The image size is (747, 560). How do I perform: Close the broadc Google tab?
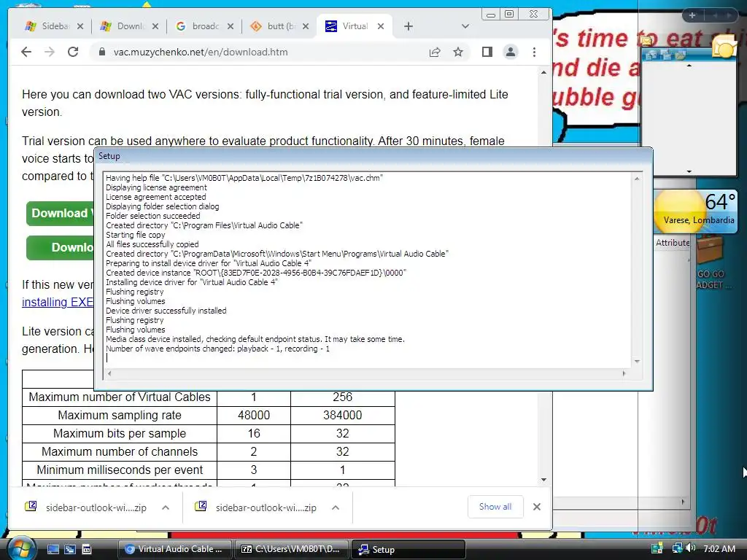pyautogui.click(x=230, y=26)
